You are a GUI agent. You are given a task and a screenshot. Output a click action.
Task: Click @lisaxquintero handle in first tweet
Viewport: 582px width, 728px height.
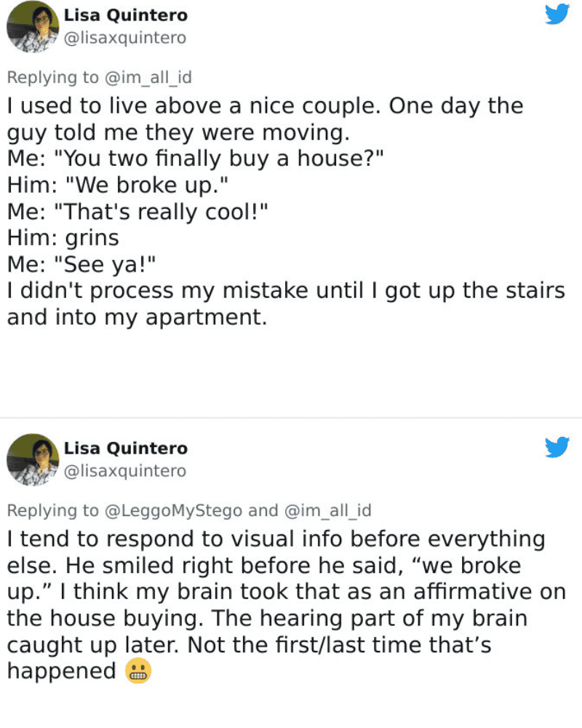click(x=125, y=38)
